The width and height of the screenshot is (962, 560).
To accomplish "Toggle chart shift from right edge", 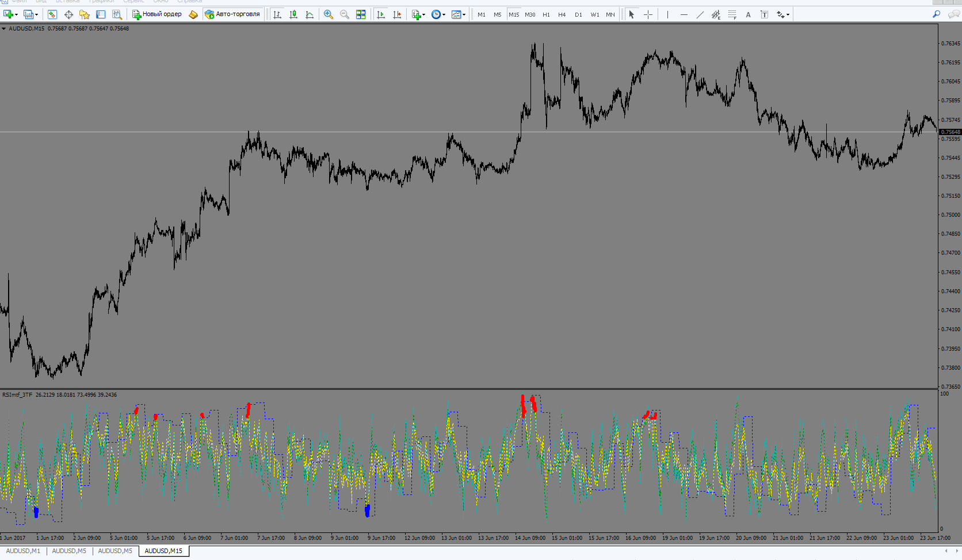I will click(x=397, y=14).
